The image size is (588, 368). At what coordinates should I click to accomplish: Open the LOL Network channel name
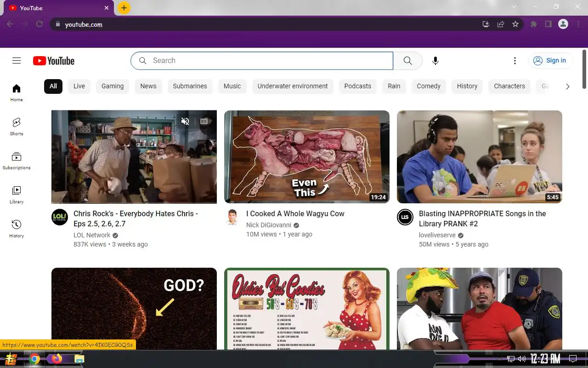click(x=92, y=235)
